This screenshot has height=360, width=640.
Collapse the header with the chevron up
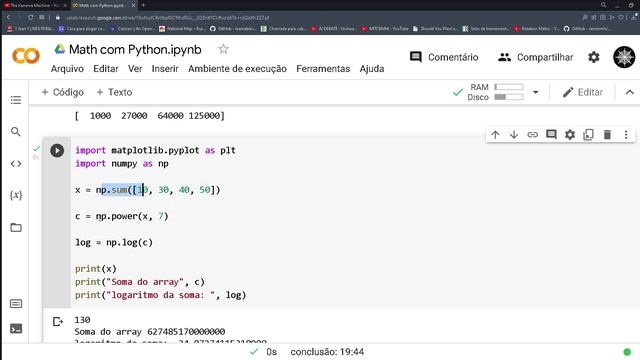pyautogui.click(x=629, y=92)
